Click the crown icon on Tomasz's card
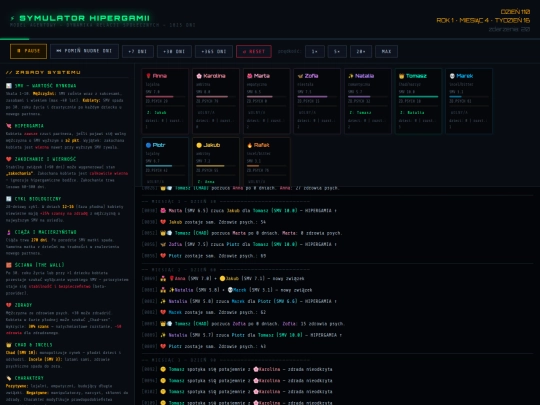 [402, 76]
